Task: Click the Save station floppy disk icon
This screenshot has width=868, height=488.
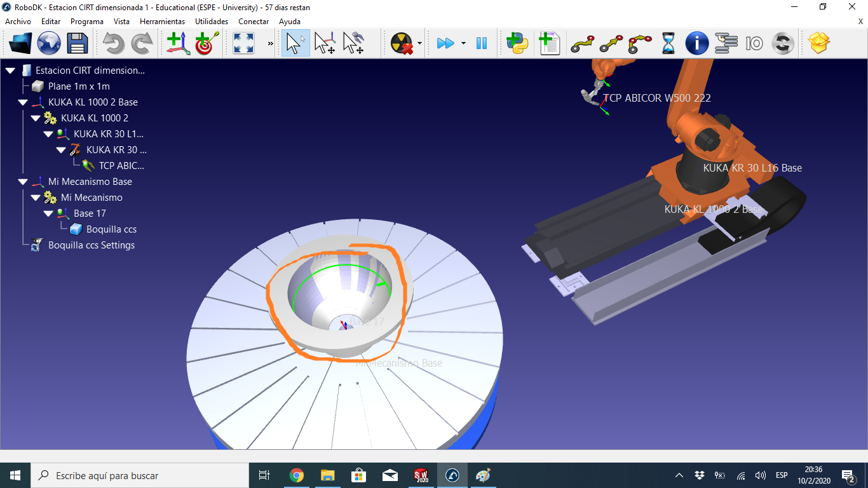Action: [78, 44]
